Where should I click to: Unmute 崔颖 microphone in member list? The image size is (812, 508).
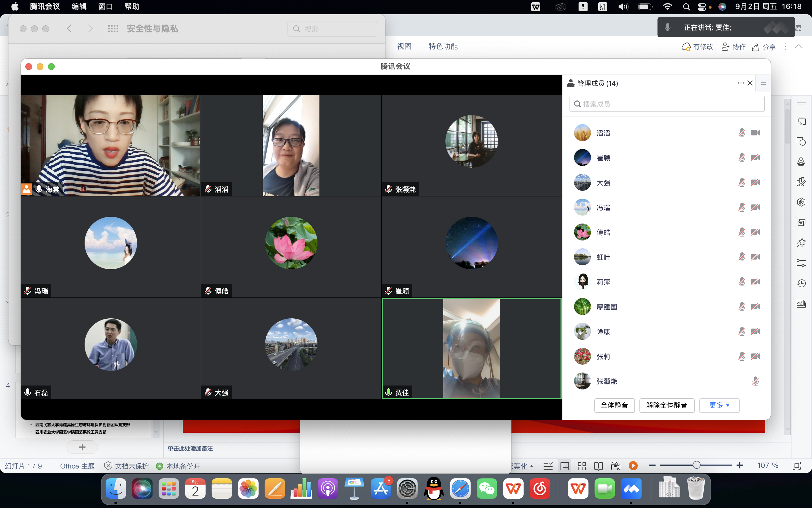(x=742, y=158)
